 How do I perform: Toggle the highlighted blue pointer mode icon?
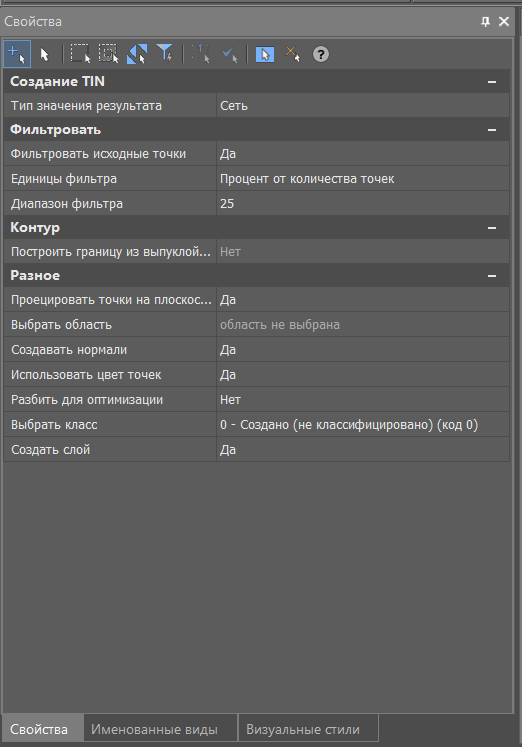(265, 54)
